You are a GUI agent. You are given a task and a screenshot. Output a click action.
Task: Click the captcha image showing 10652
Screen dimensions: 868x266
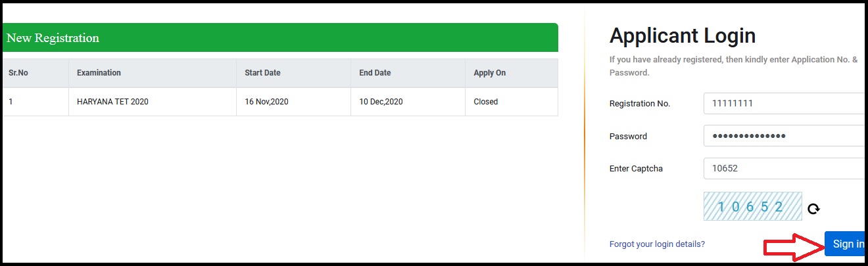coord(752,206)
